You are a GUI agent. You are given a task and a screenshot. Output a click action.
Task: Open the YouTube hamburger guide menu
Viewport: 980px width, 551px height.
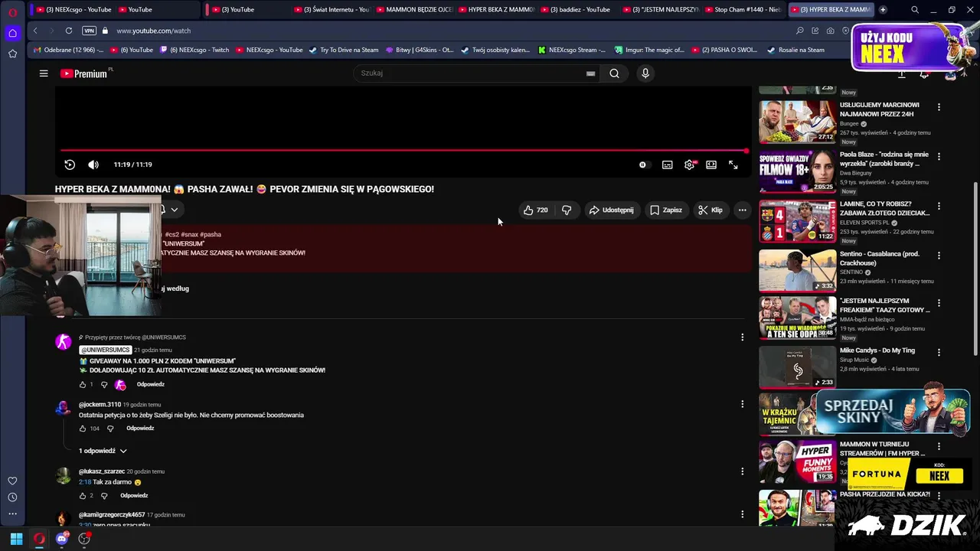(x=44, y=73)
